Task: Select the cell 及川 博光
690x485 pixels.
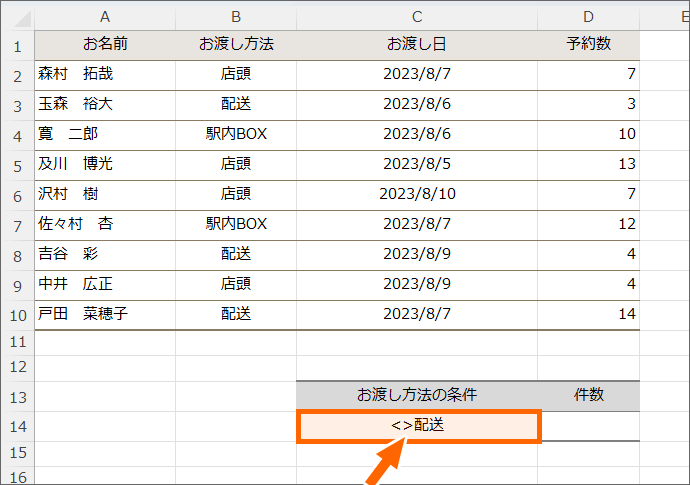Action: [105, 165]
